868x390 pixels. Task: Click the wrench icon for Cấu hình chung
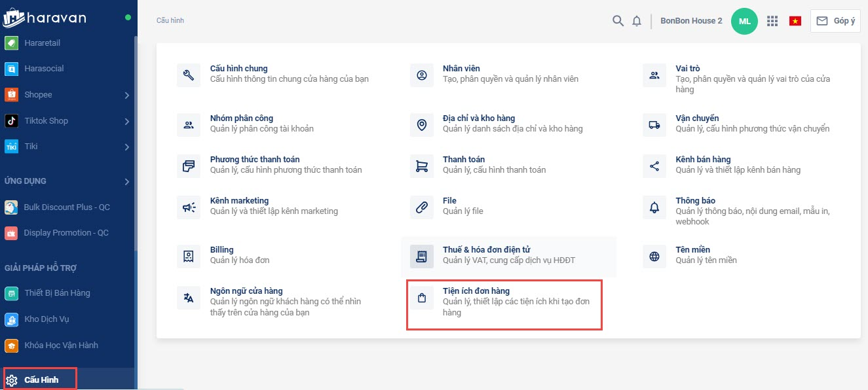(189, 75)
